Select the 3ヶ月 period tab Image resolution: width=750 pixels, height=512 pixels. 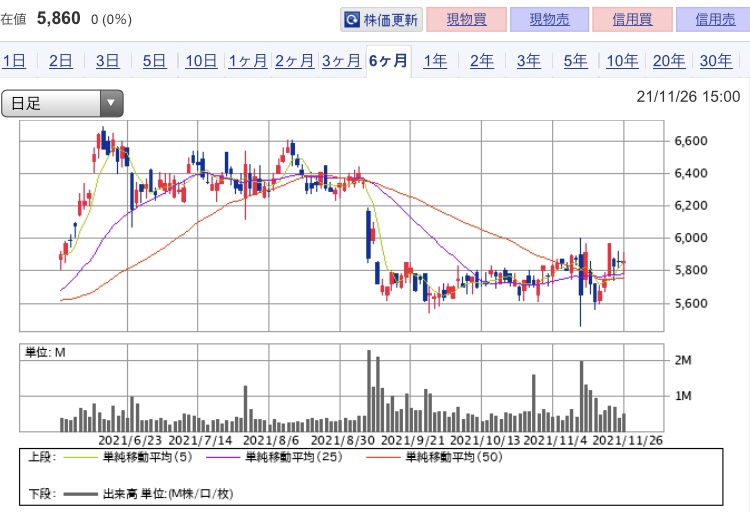[x=341, y=61]
